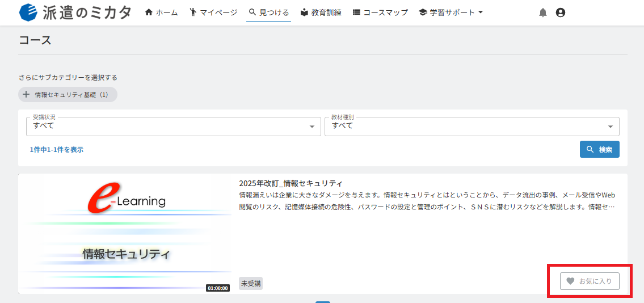
Task: Click the course description text
Action: point(427,201)
